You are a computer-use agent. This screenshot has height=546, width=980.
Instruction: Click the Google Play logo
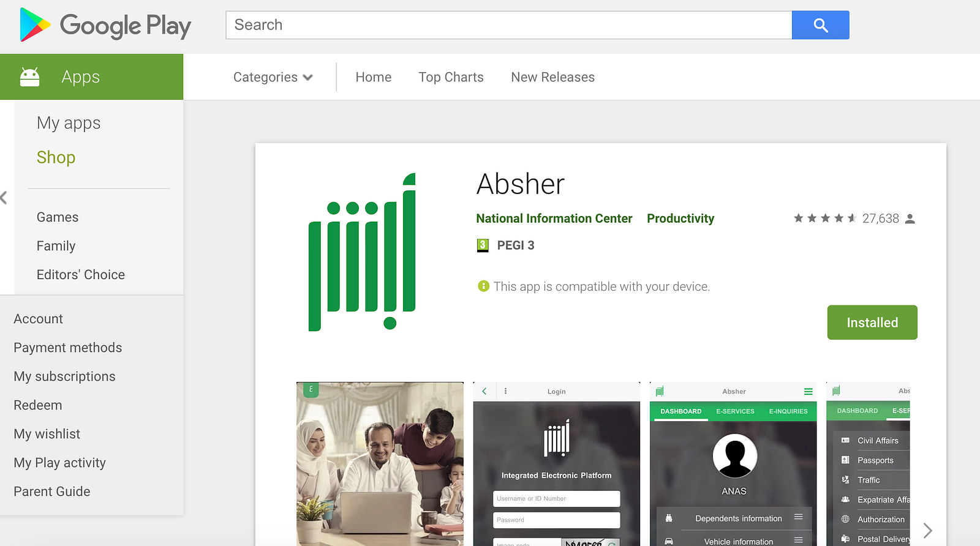coord(105,25)
